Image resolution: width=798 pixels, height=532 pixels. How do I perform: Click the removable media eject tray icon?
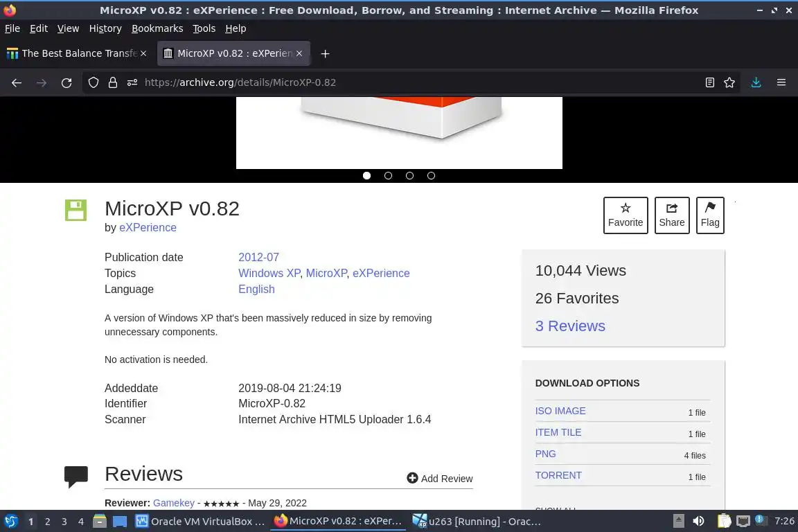point(678,521)
